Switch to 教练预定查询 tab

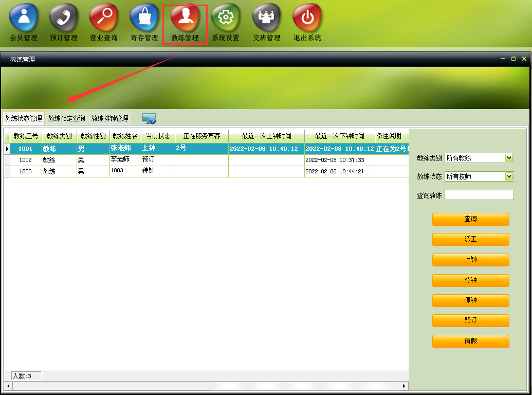pos(66,118)
